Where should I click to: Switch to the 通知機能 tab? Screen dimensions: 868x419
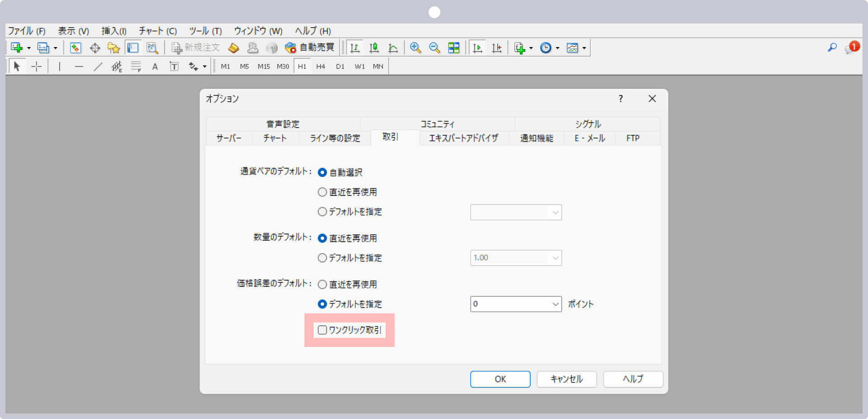537,138
